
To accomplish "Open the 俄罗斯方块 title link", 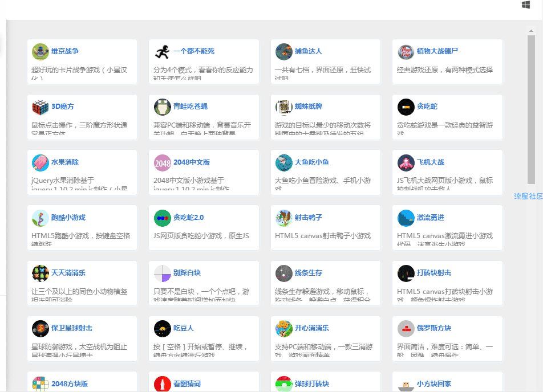I will [434, 328].
